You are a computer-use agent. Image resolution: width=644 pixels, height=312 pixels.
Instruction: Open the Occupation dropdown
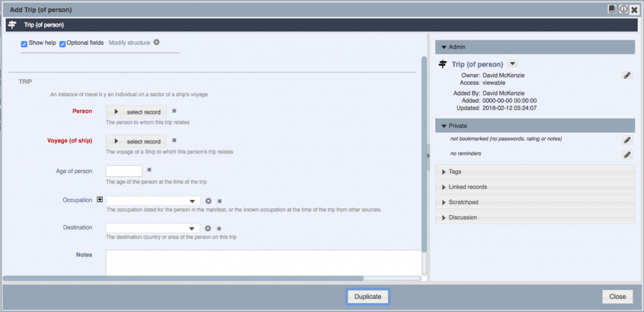tap(153, 201)
